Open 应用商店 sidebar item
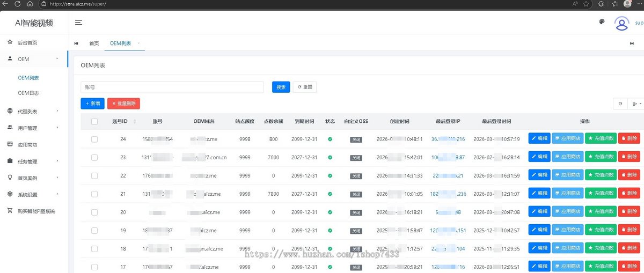The image size is (644, 273). tap(34, 145)
